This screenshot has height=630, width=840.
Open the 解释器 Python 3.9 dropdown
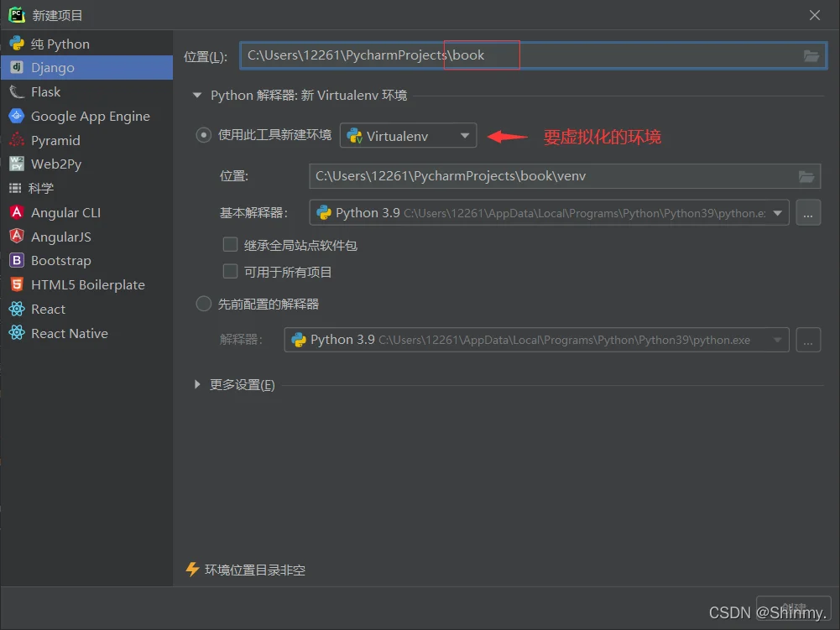536,340
